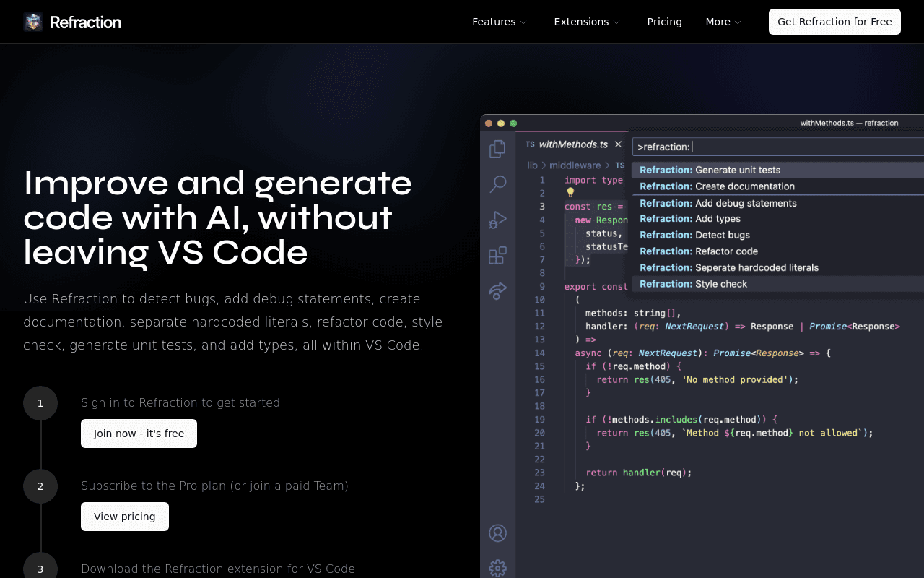Choose Refraction: Add debug statements command

pyautogui.click(x=777, y=203)
